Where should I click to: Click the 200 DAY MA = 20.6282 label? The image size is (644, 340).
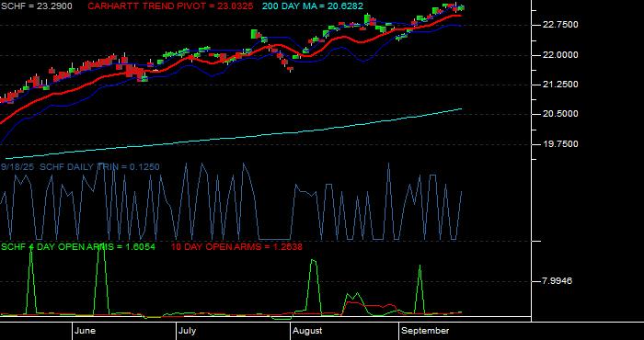(x=313, y=6)
